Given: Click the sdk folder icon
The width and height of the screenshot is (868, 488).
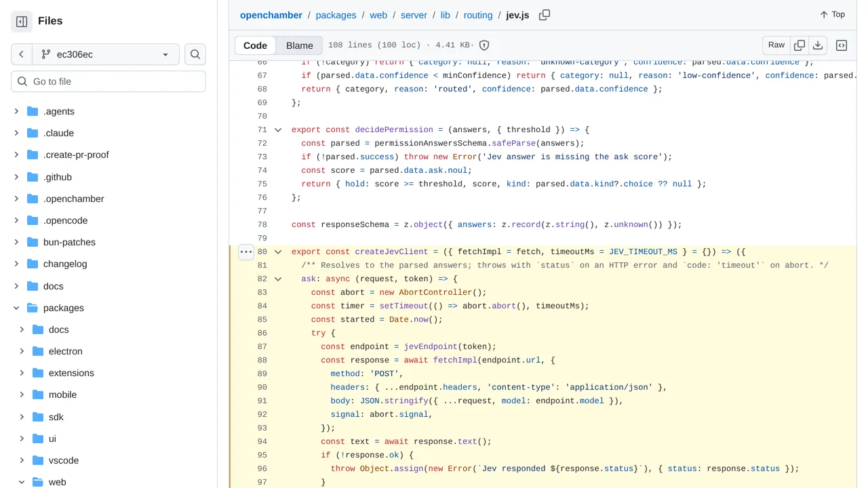Looking at the screenshot, I should point(38,417).
